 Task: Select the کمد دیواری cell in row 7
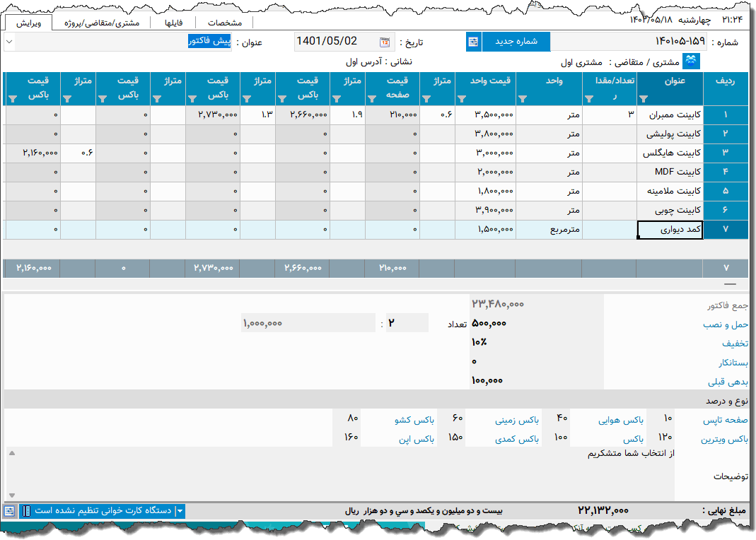tap(669, 229)
